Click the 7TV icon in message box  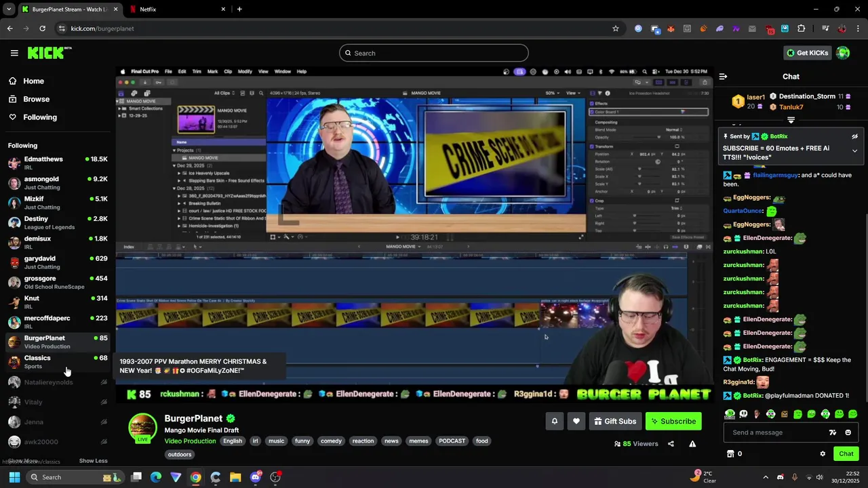coord(833,432)
